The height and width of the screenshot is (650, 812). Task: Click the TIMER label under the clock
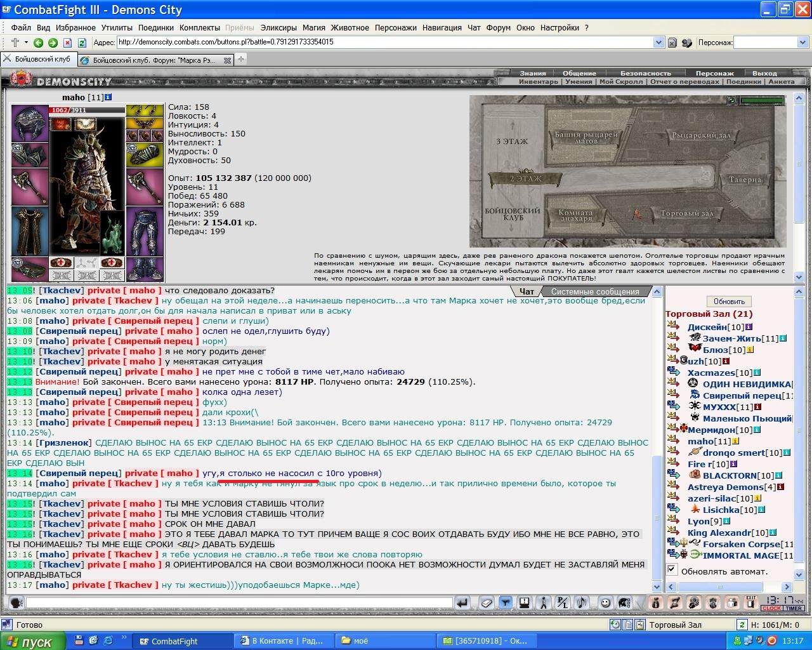[x=794, y=608]
